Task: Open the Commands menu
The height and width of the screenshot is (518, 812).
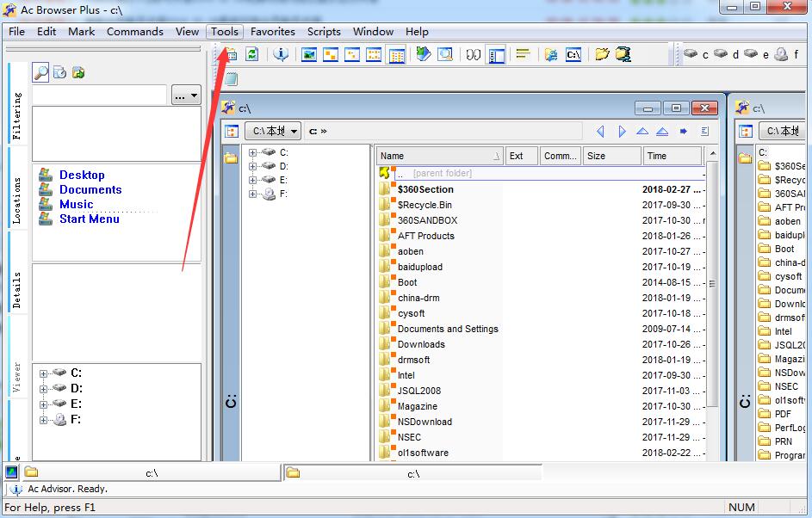Action: (134, 32)
